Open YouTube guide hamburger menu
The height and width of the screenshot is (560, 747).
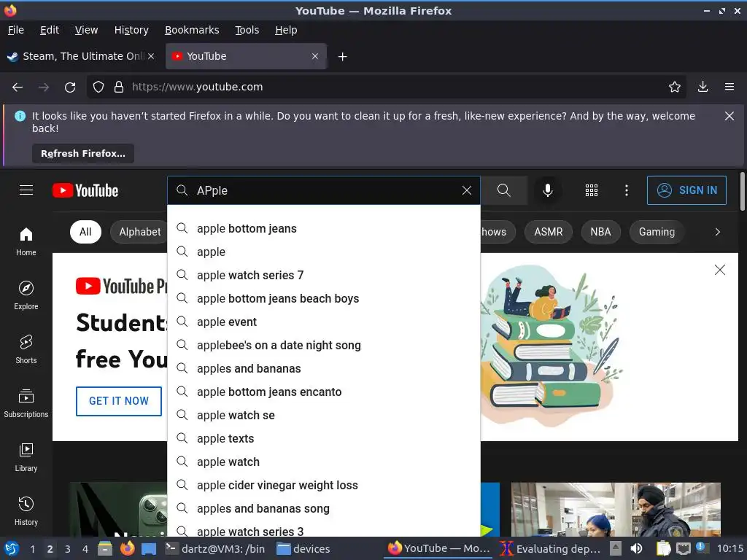[x=26, y=190]
